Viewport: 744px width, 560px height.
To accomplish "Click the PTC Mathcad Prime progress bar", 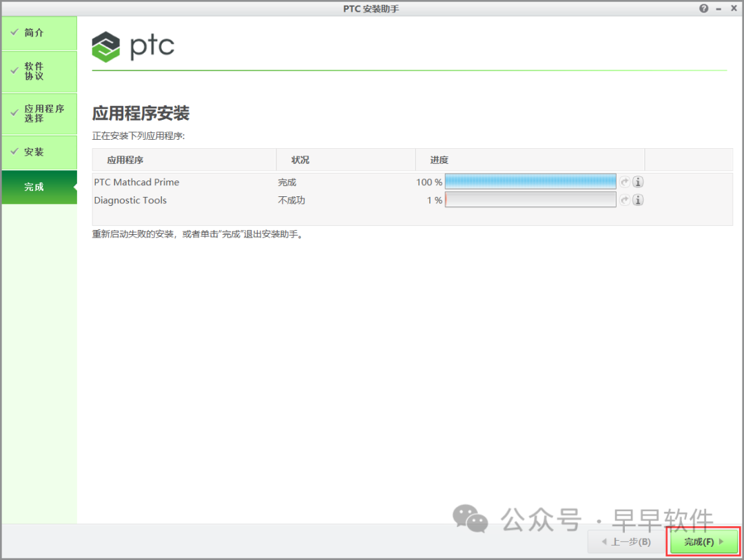I will point(530,181).
